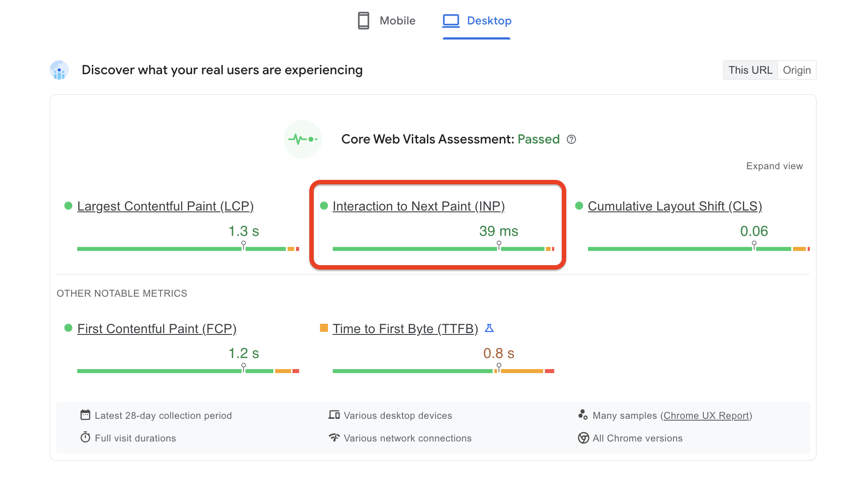Click the Discover what your real users heading
This screenshot has height=477, width=868.
(222, 70)
